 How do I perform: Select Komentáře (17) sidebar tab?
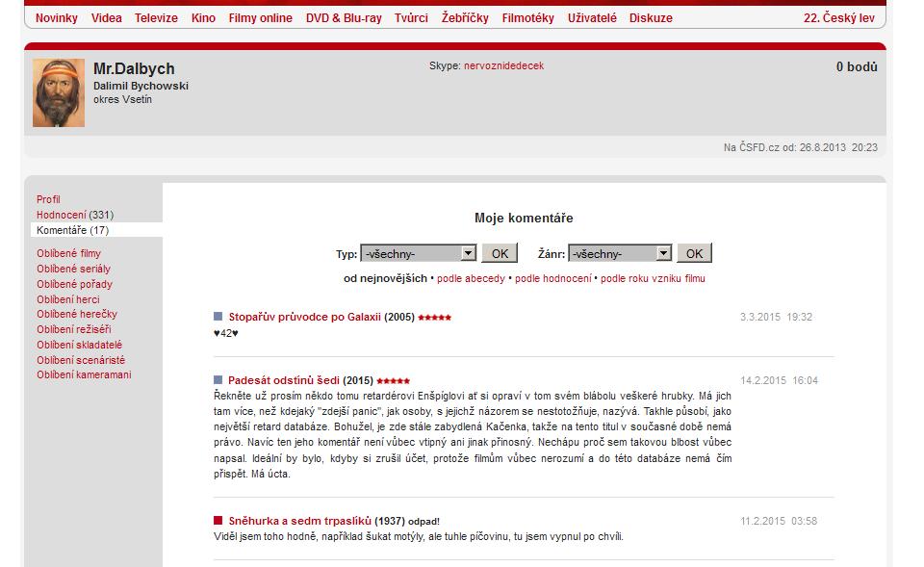coord(73,230)
